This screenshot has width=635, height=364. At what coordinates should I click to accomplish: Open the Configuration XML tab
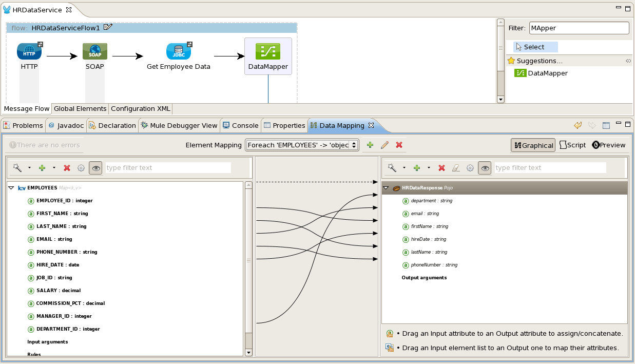[x=141, y=109]
